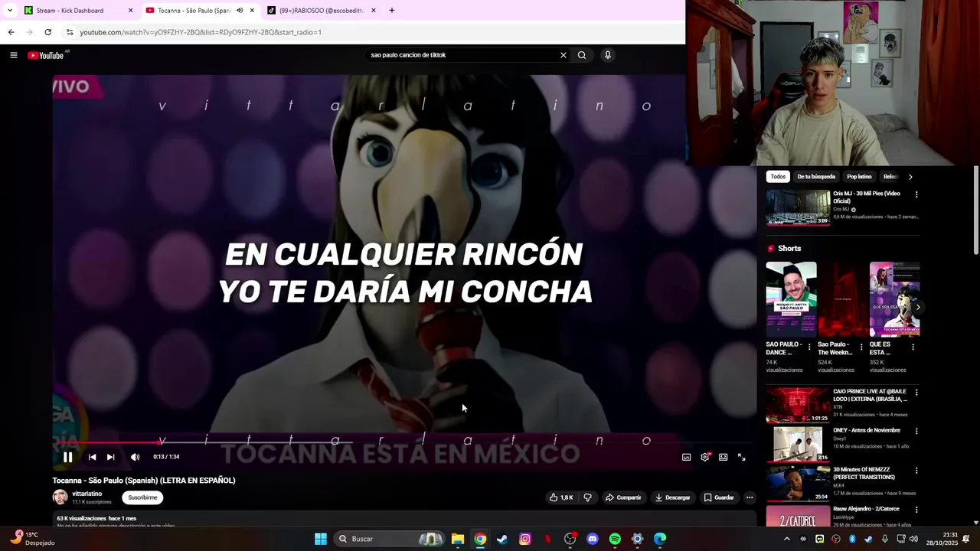Open options menu for NEMZZZ video
This screenshot has width=980, height=551.
[916, 471]
